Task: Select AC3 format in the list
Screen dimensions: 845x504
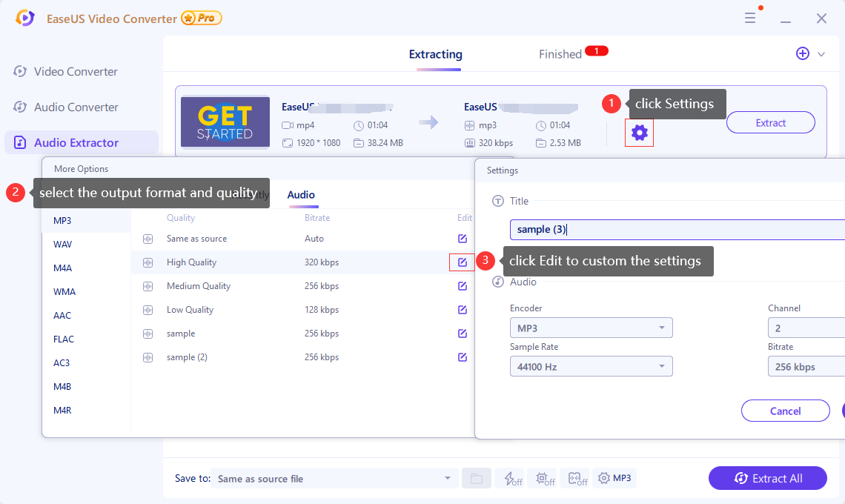Action: (86, 362)
